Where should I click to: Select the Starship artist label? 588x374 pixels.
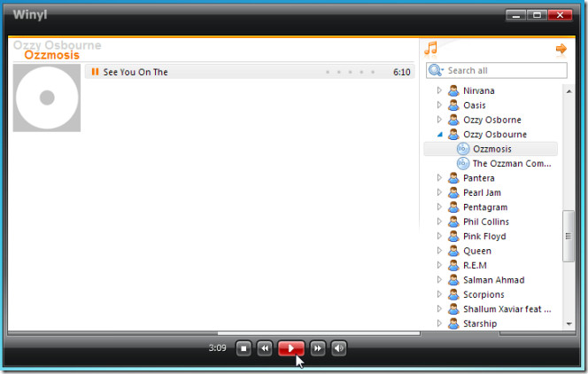tap(480, 323)
